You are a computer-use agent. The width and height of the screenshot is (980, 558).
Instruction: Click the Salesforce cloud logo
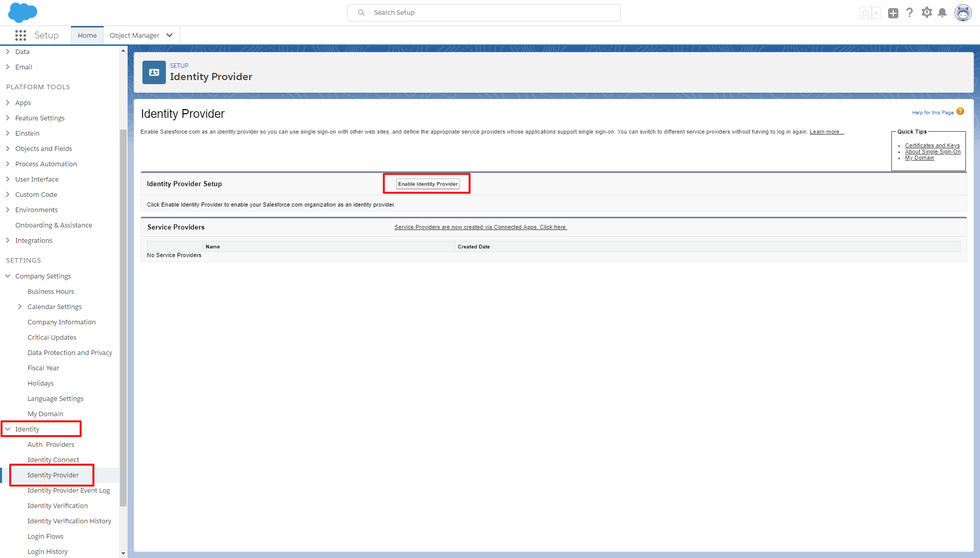pos(22,12)
